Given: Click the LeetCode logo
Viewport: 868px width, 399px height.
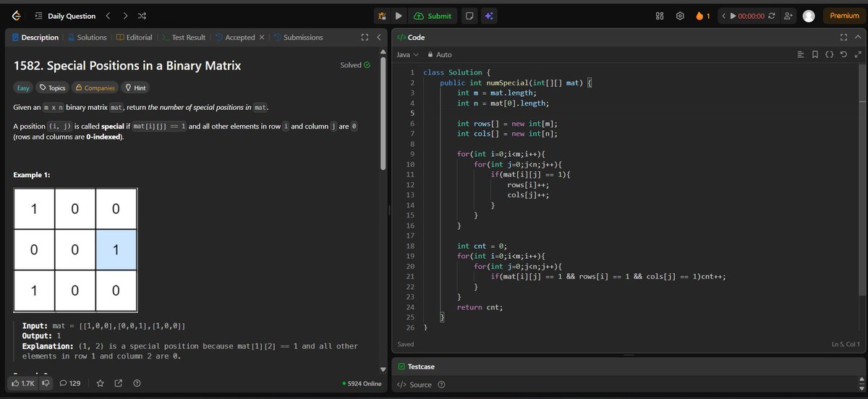Looking at the screenshot, I should point(17,16).
